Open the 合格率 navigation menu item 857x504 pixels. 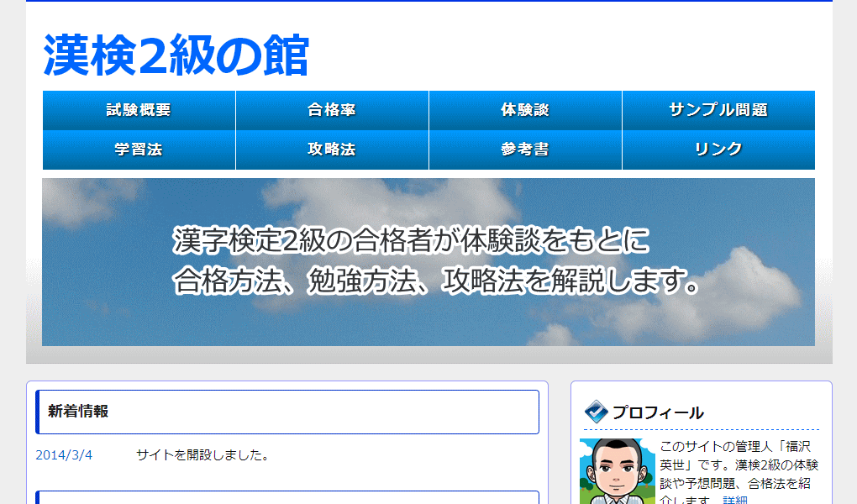coord(332,109)
